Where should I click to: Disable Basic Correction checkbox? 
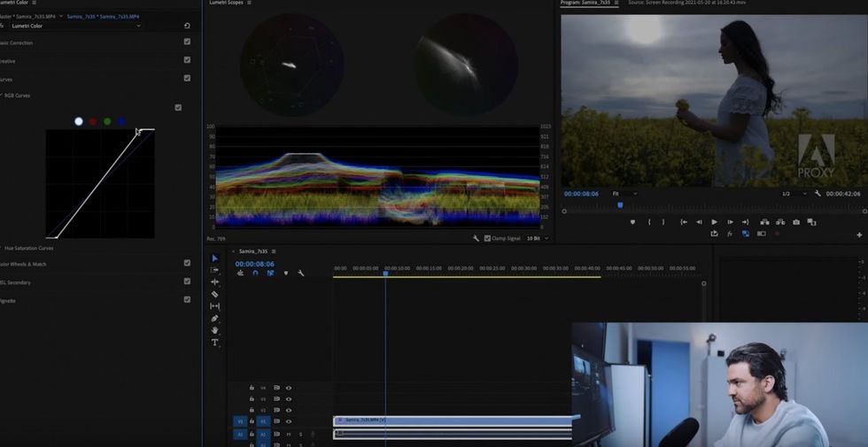click(187, 42)
